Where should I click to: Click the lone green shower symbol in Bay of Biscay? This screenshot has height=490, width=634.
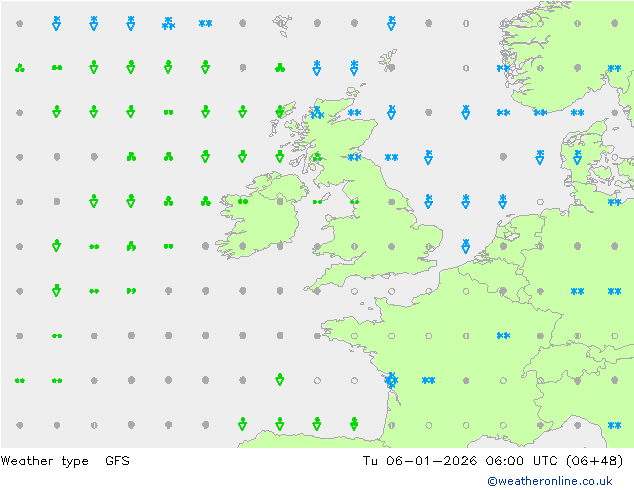click(280, 380)
